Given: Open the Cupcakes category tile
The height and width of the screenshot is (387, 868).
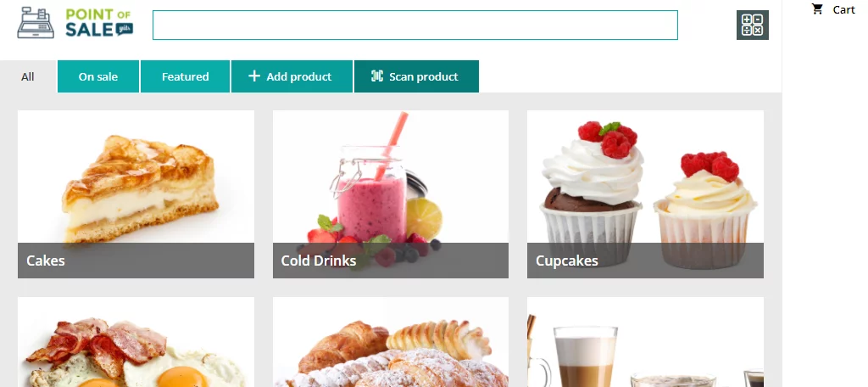Looking at the screenshot, I should (x=645, y=194).
